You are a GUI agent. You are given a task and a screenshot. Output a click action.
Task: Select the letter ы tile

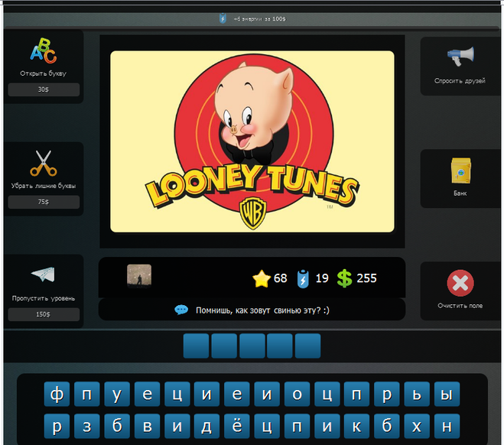coord(447,395)
